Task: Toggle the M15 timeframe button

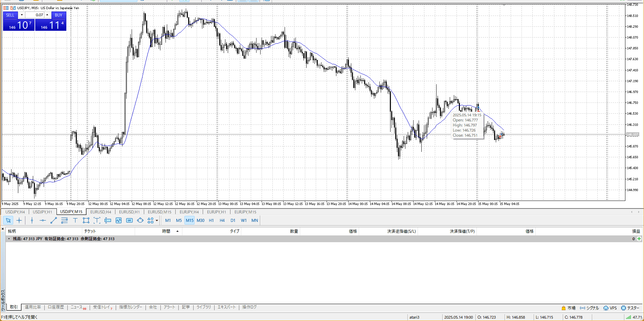Action: pos(190,221)
